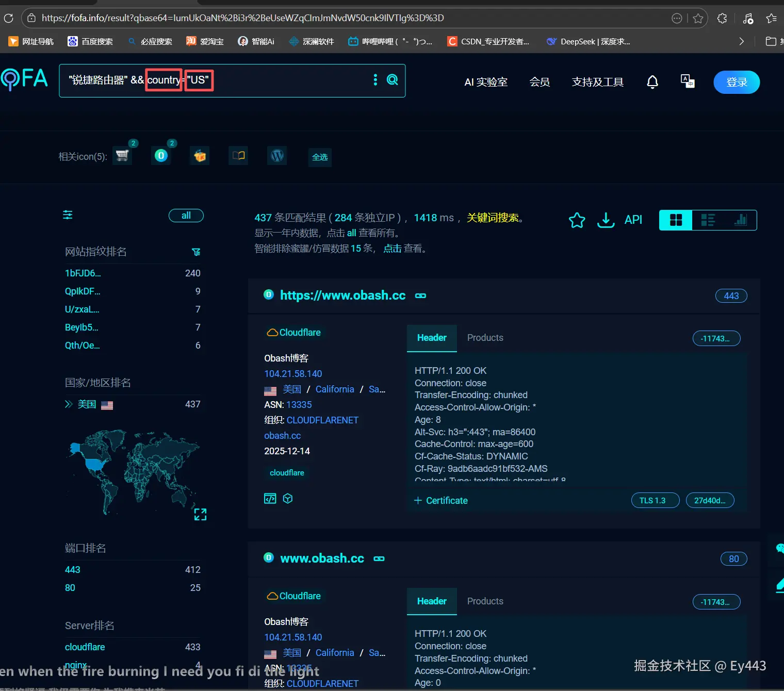Toggle the all data filter pill
The width and height of the screenshot is (784, 691).
click(x=186, y=216)
